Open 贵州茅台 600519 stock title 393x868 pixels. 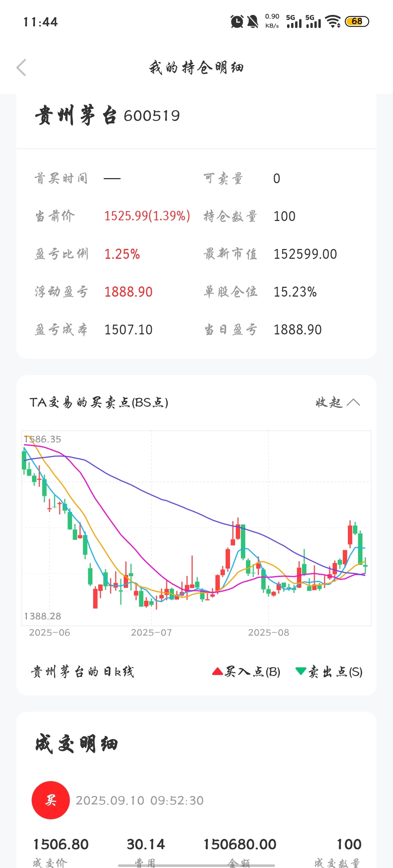coord(107,116)
